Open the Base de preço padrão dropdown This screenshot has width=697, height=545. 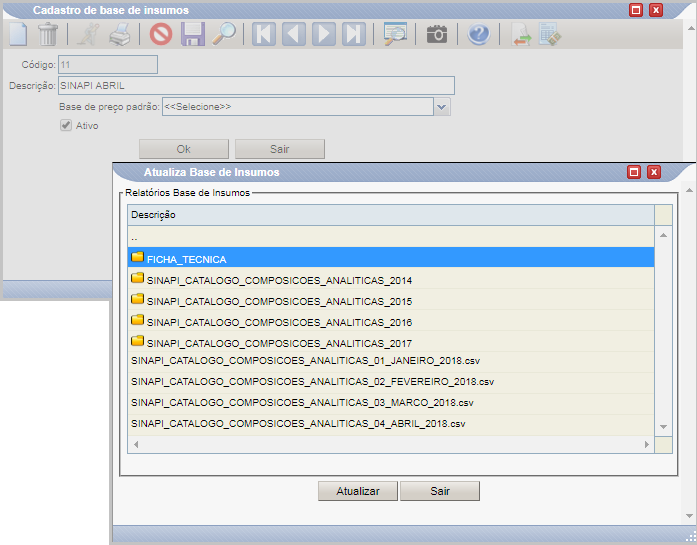(x=441, y=107)
